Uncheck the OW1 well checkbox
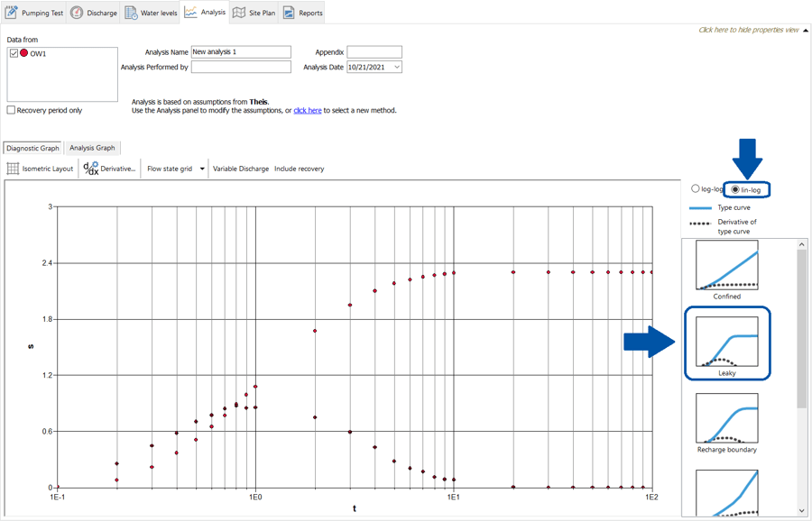The height and width of the screenshot is (521, 812). 14,53
